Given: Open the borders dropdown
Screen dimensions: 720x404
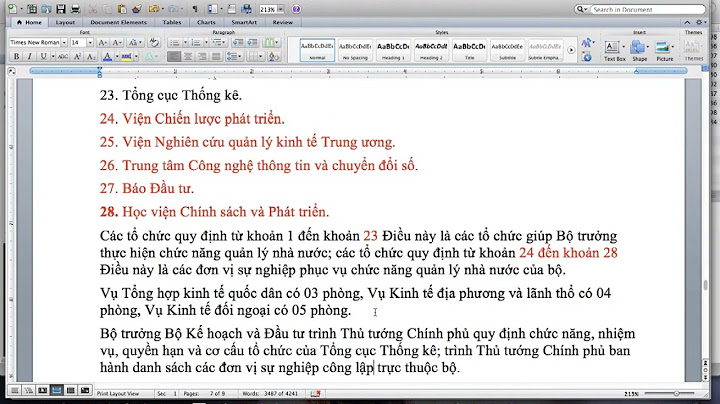Looking at the screenshot, I should pyautogui.click(x=255, y=56).
